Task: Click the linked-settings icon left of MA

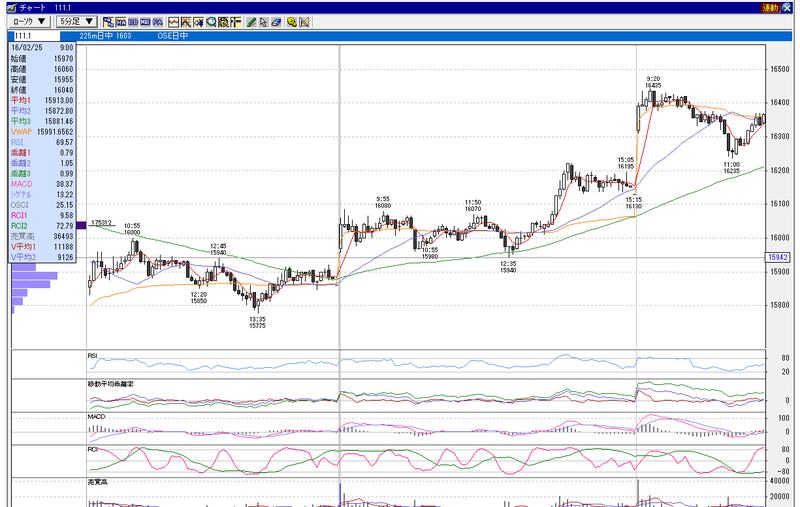Action: click(x=108, y=22)
